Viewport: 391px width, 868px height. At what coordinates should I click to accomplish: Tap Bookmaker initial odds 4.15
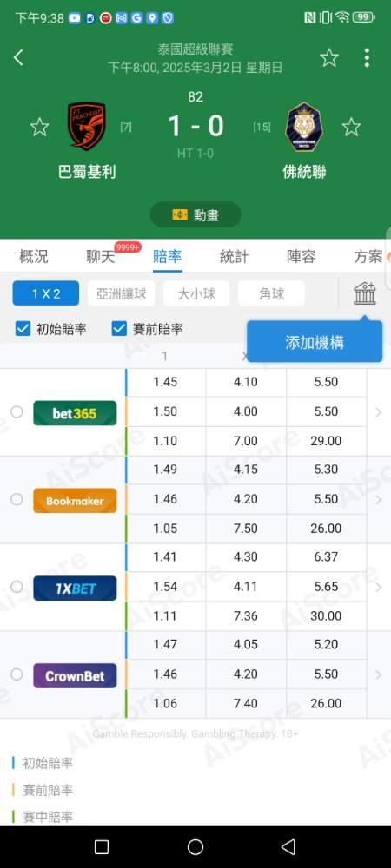246,470
